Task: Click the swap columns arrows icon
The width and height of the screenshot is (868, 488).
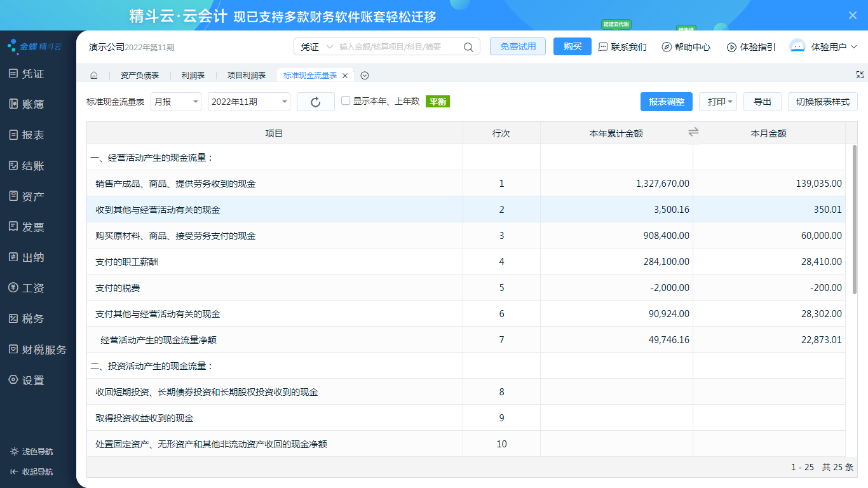Action: 693,132
